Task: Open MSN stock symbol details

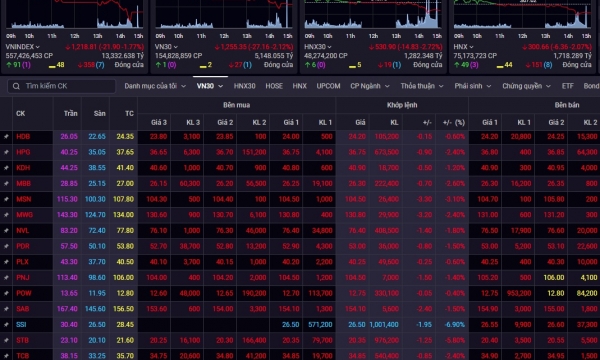Action: click(23, 199)
